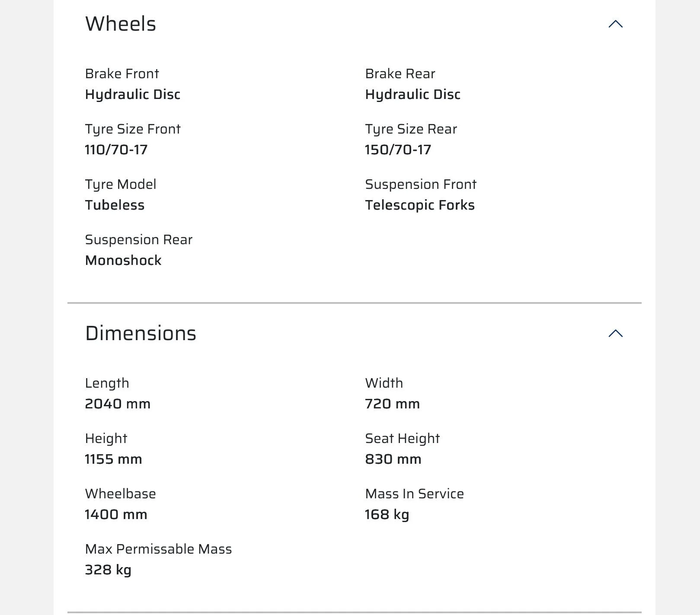This screenshot has width=700, height=615.
Task: Click the 168 kg Mass In Service value
Action: 387,515
